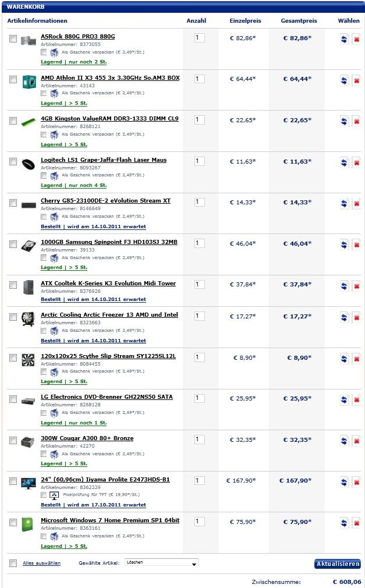Click refresh icon on Iiyama Prolite monitor row
This screenshot has height=588, width=365.
coord(344,482)
